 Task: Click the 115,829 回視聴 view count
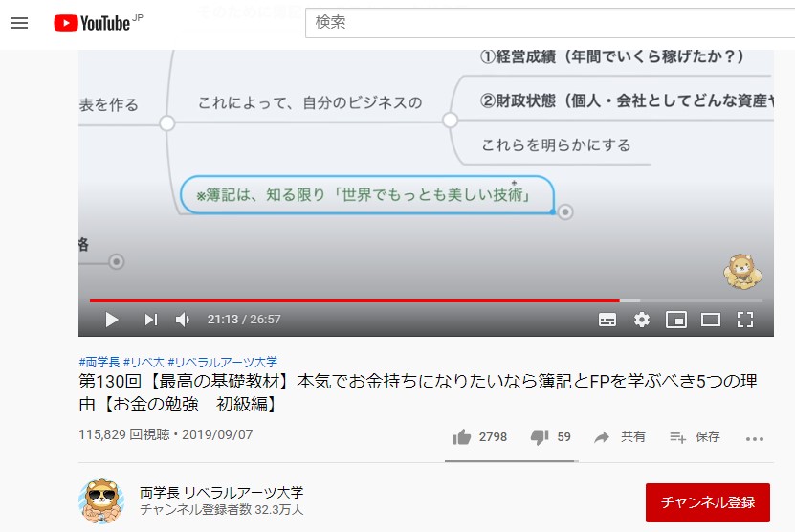coord(124,435)
